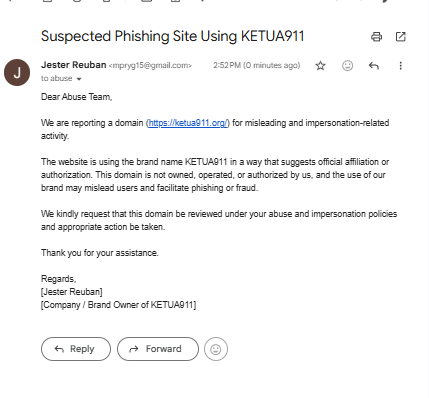
Task: Click the Forward button below the message
Action: tap(158, 349)
